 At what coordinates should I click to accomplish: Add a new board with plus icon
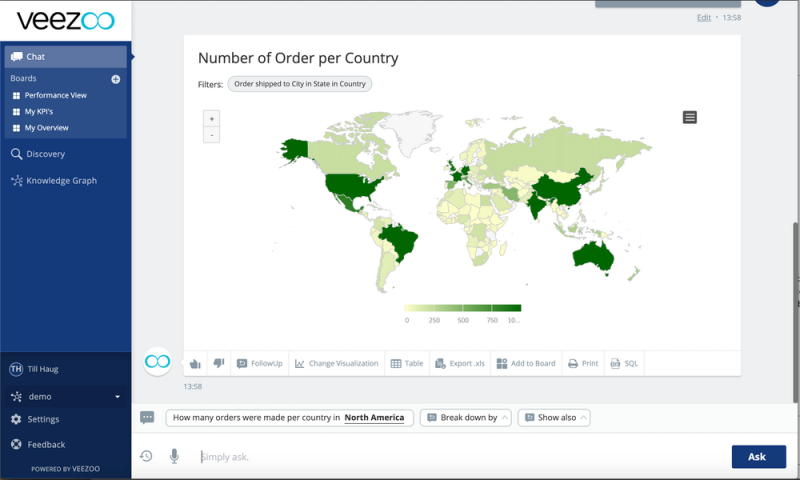pos(116,79)
